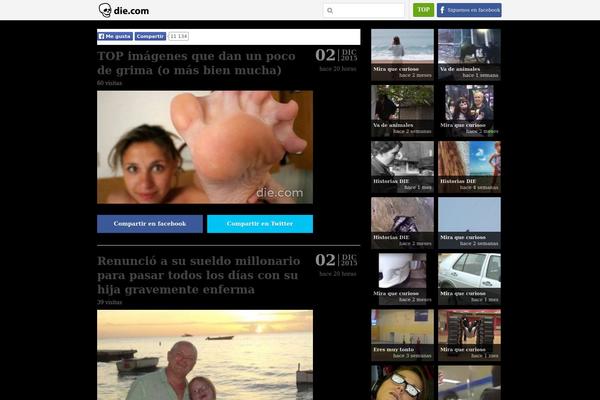Open the green TOP button
This screenshot has width=600, height=400.
coord(423,10)
